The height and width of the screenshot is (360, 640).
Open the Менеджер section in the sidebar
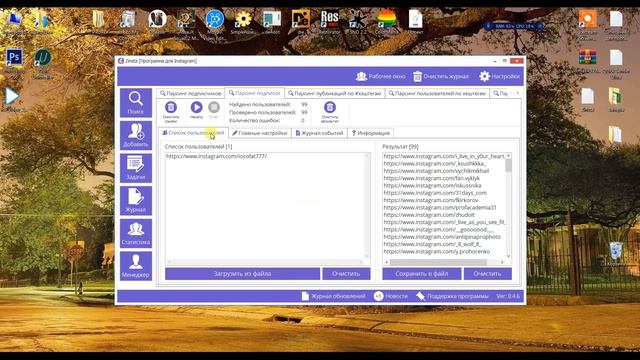136,266
